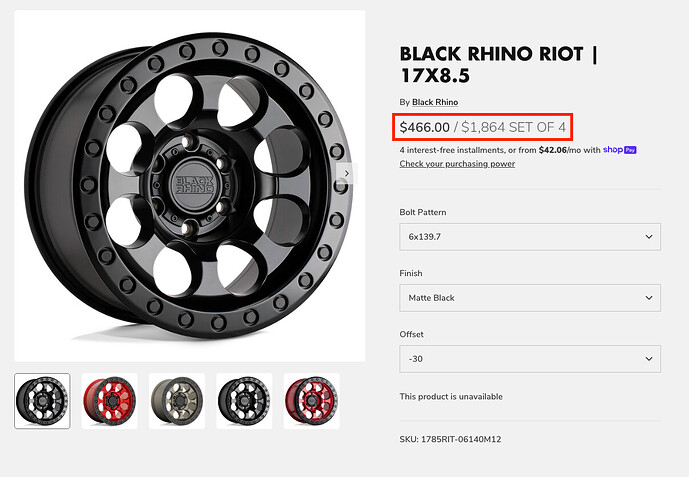689x477 pixels.
Task: Click the SKU 1785RIT-06140M12 text
Action: pyautogui.click(x=450, y=439)
